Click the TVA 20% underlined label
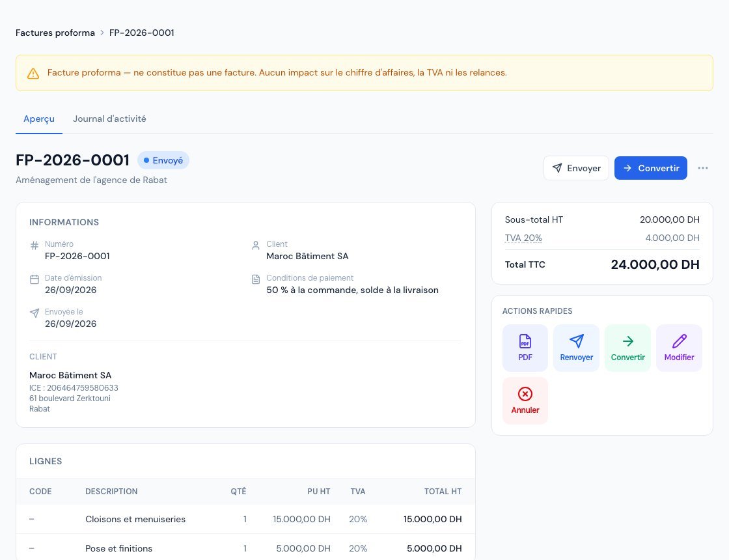The height and width of the screenshot is (560, 729). [x=523, y=238]
